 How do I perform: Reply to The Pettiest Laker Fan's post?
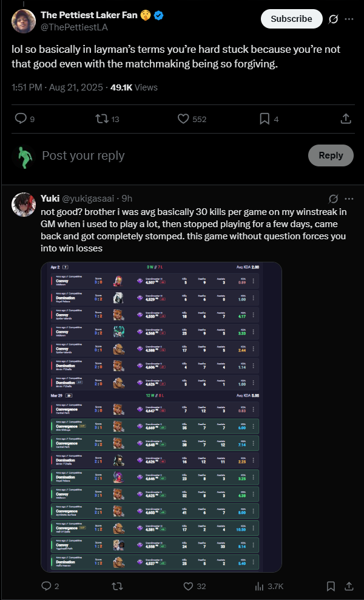click(21, 119)
